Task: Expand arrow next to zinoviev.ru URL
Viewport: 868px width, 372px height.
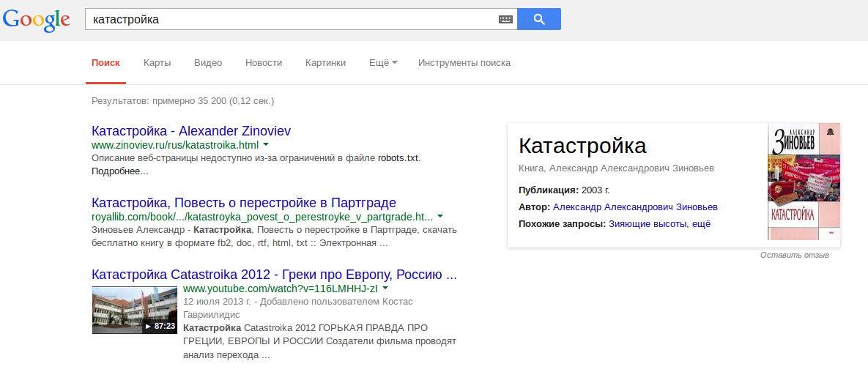Action: coord(266,144)
